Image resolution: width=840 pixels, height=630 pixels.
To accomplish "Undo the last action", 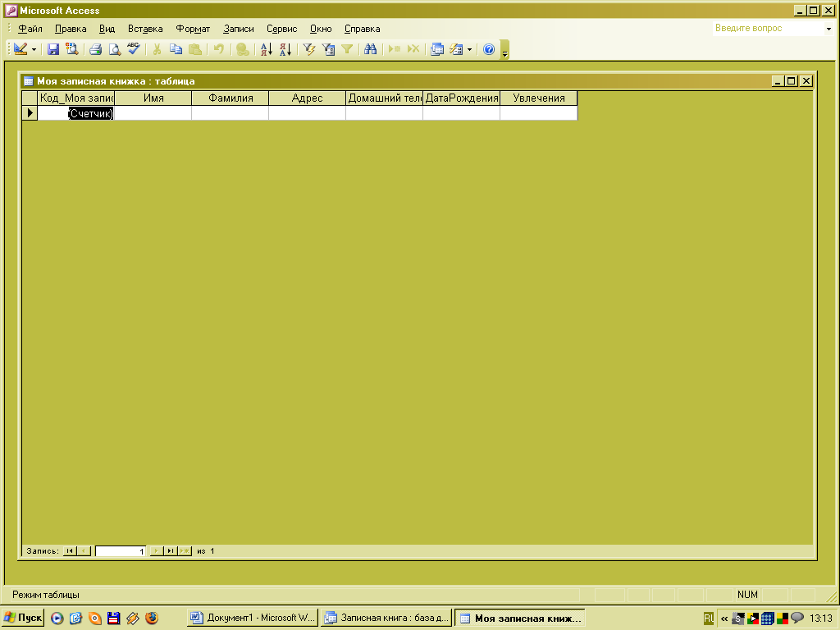I will pyautogui.click(x=218, y=49).
